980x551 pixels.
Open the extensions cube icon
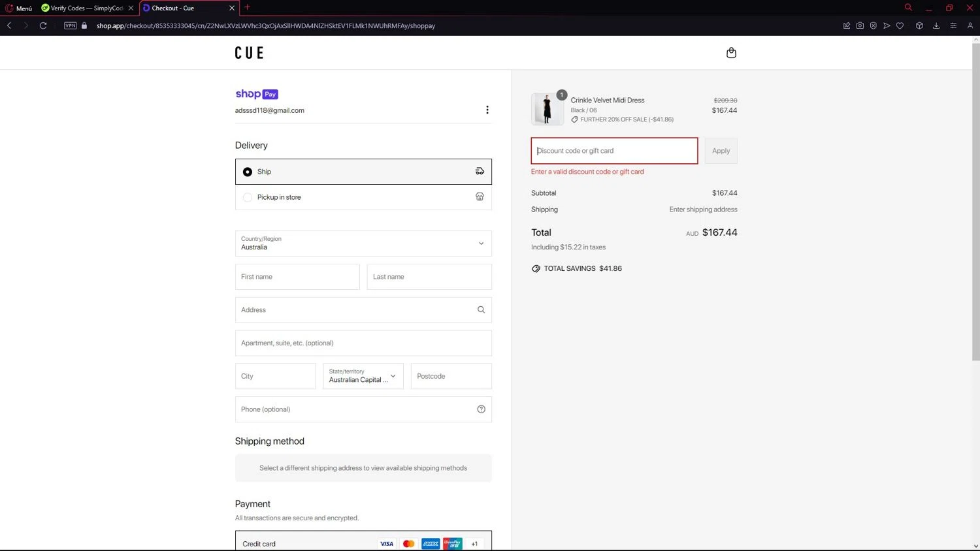(x=919, y=25)
